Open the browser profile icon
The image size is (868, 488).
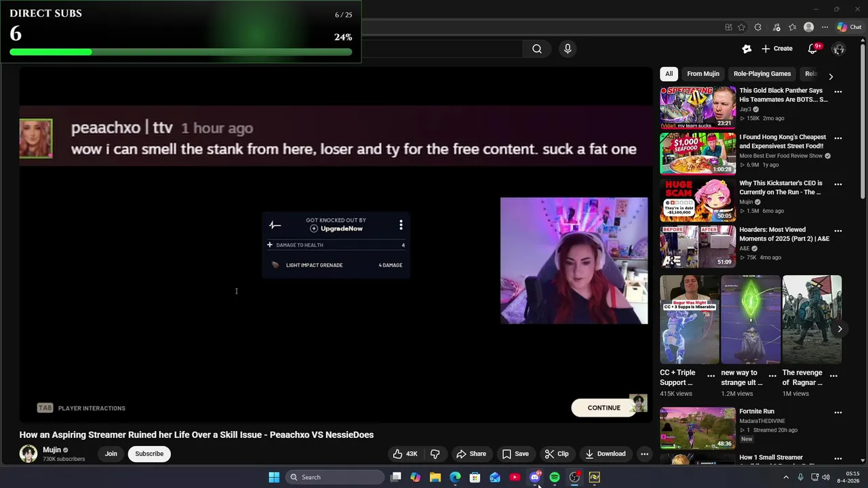tap(808, 27)
